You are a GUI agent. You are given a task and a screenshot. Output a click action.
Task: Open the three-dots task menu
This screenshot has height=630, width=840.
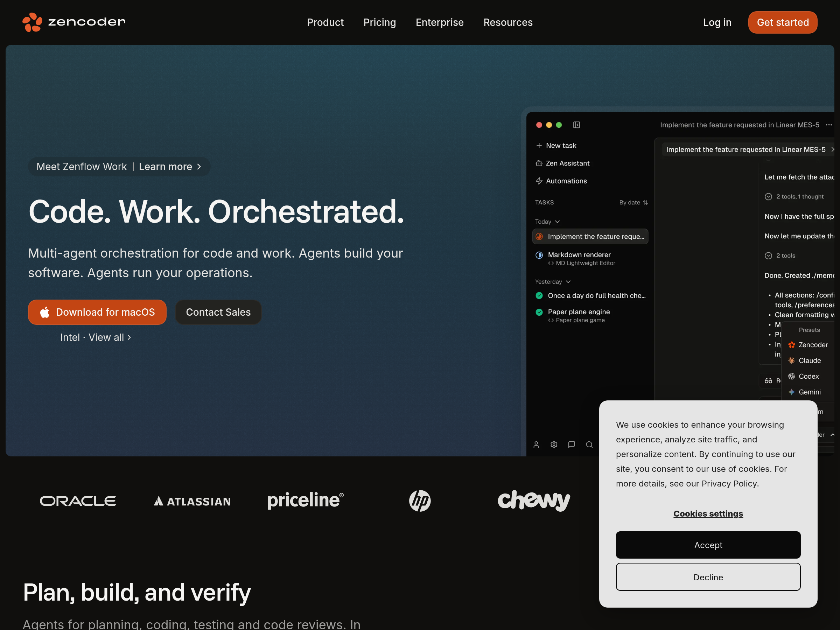tap(828, 125)
